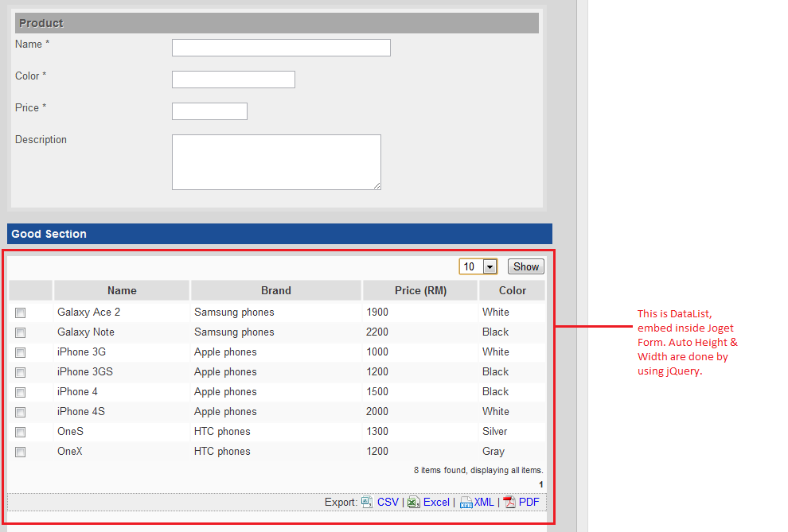Sort by the Name column header
This screenshot has width=788, height=532.
(122, 290)
